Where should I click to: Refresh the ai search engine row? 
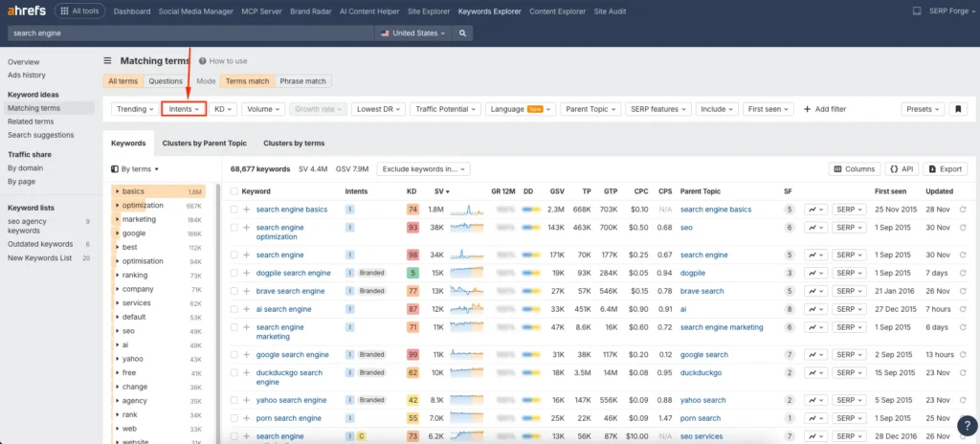coord(963,309)
